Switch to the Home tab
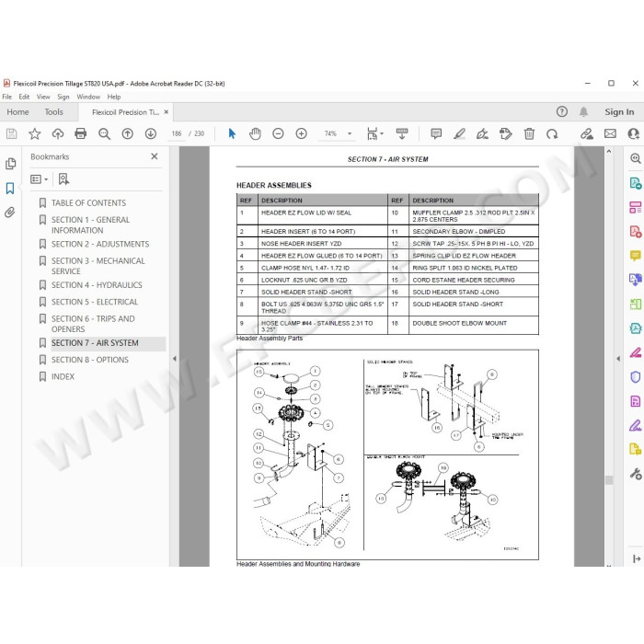Viewport: 644px width, 644px height. click(x=17, y=112)
